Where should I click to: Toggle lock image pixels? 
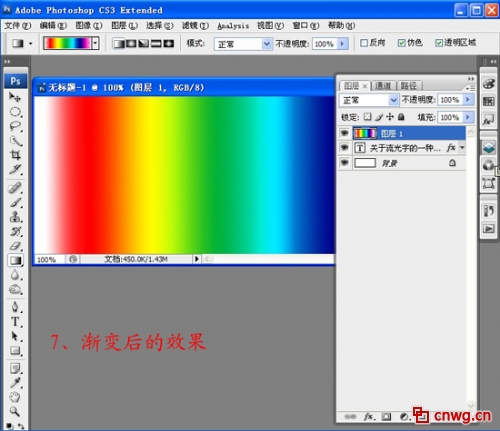pos(379,117)
